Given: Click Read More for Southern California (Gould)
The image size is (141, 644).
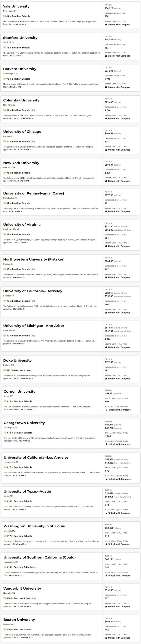Looking at the screenshot, I should coord(15,575).
